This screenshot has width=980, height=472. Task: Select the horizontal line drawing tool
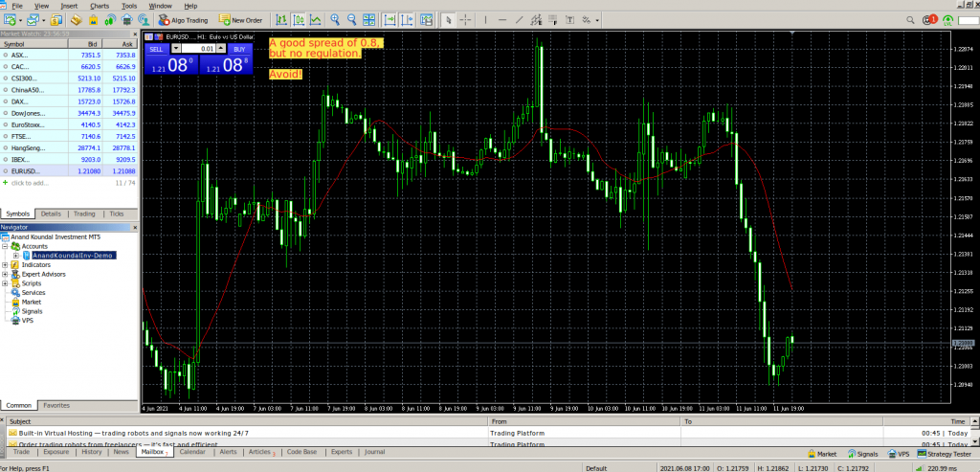tap(501, 21)
